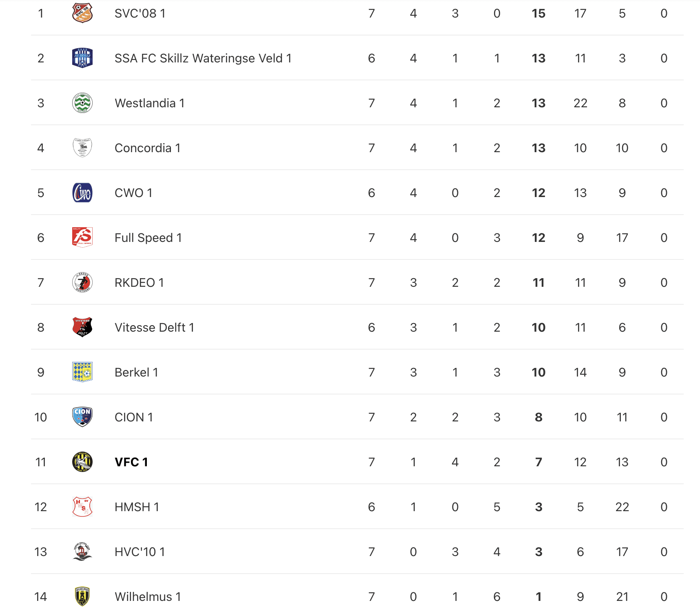Select the Wilhelmus black-yellow crest
This screenshot has height=616, width=700.
[82, 596]
